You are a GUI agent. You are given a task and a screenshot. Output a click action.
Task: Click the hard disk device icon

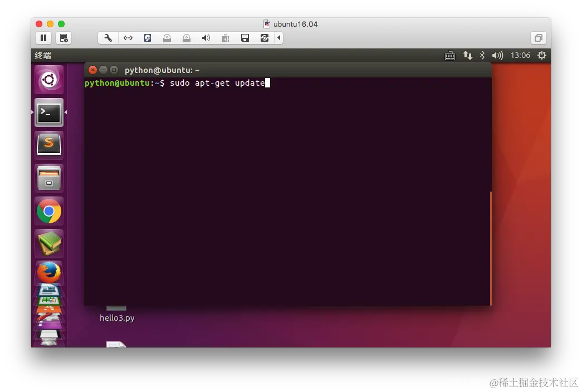148,38
